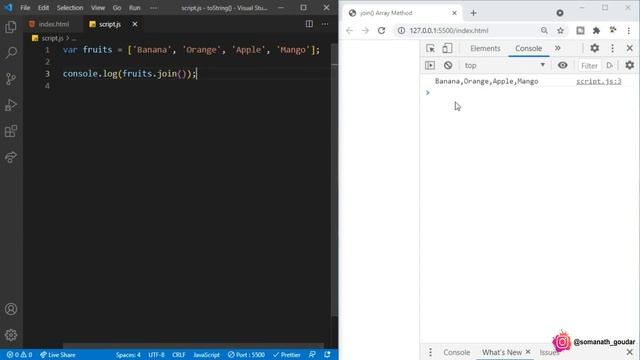Open the Go menu
The image size is (640, 360).
click(x=117, y=8)
